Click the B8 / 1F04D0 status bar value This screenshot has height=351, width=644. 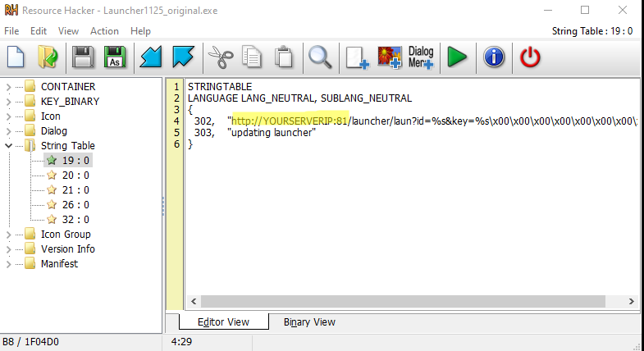31,342
